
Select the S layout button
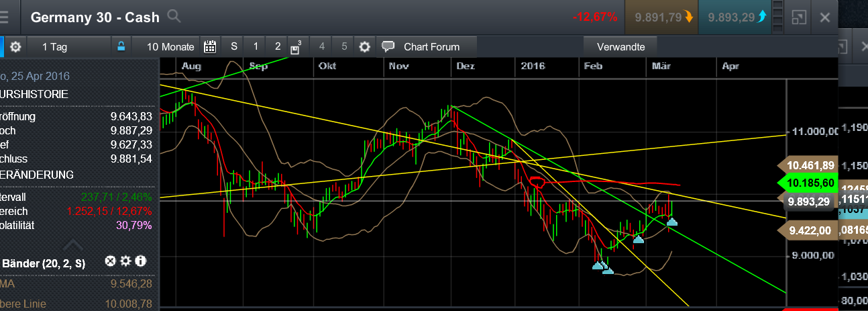(234, 46)
